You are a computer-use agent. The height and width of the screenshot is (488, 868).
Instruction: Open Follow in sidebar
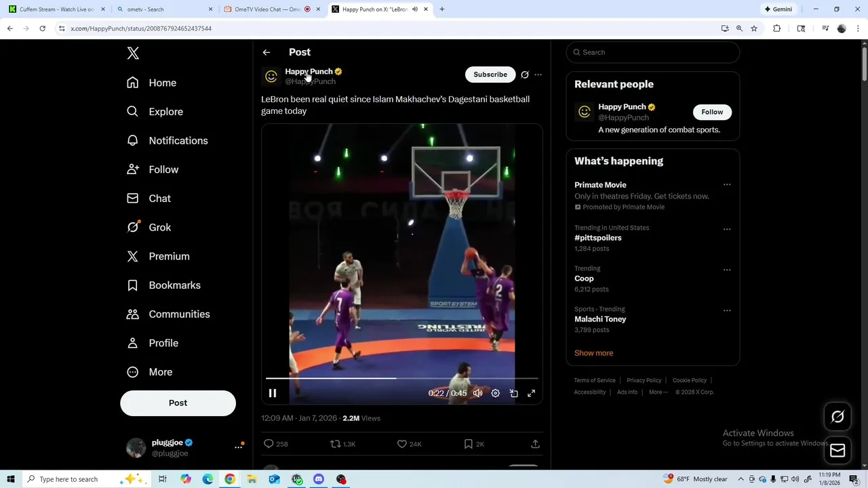pos(153,169)
